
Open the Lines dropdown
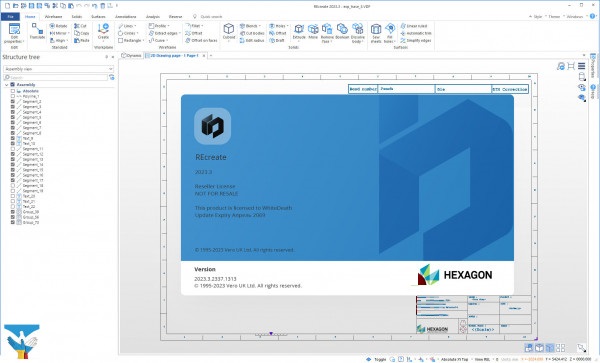128,26
